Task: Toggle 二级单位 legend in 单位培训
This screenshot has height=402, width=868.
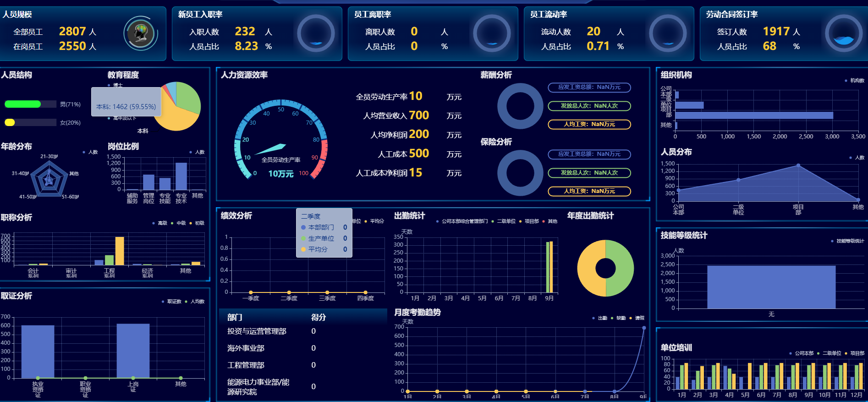Action: click(x=829, y=353)
